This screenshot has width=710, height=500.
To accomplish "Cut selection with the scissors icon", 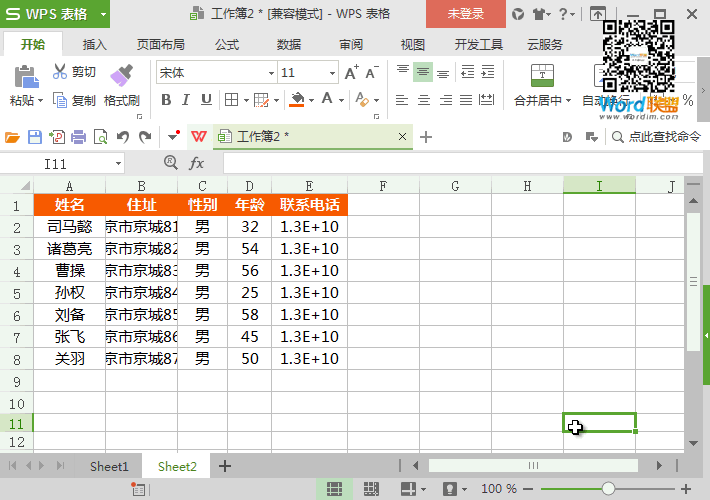I will pos(60,72).
